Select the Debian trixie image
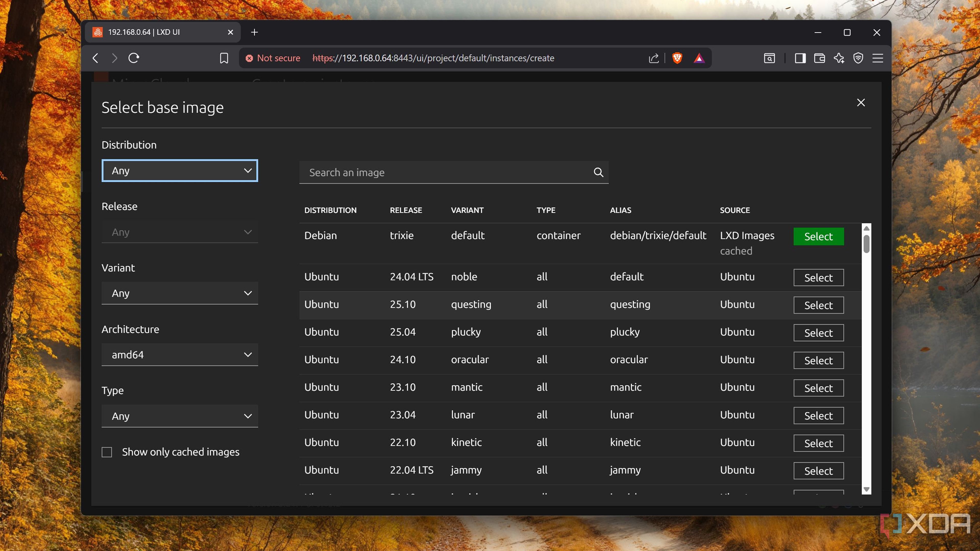This screenshot has width=980, height=551. [818, 236]
